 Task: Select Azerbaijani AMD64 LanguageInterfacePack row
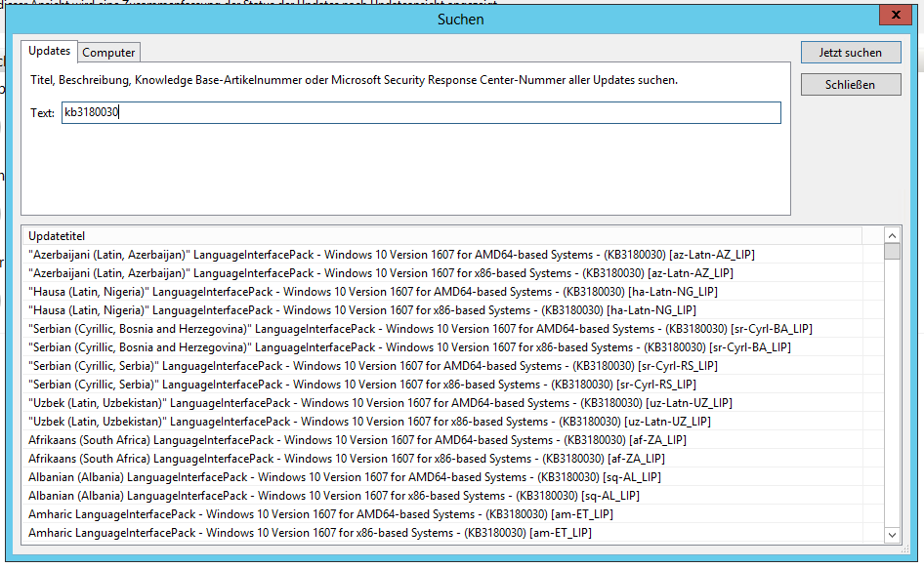tap(391, 255)
